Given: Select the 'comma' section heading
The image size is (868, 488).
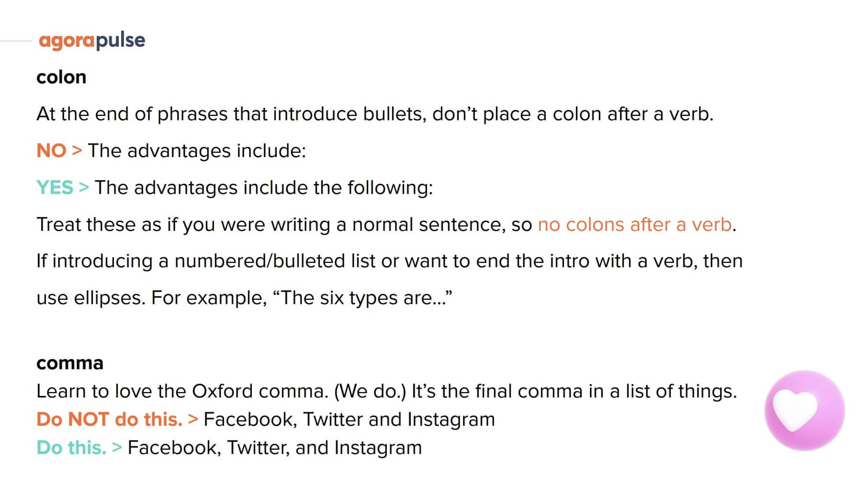Looking at the screenshot, I should pyautogui.click(x=70, y=363).
